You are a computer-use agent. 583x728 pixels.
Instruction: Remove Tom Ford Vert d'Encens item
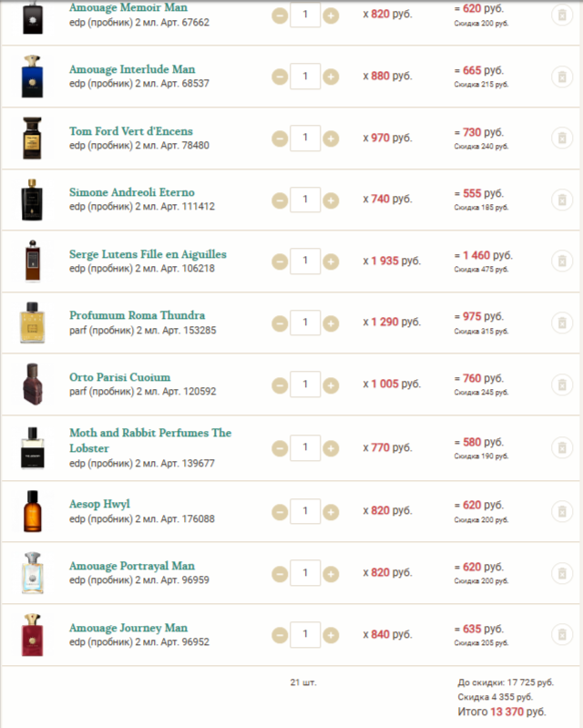[x=562, y=138]
